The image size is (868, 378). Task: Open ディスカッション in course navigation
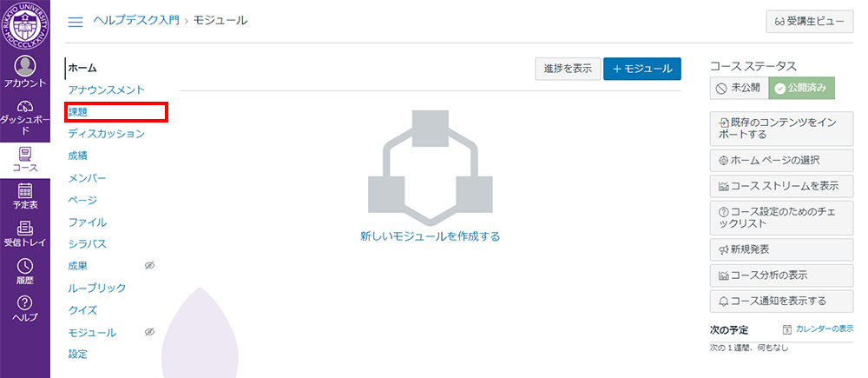point(106,134)
